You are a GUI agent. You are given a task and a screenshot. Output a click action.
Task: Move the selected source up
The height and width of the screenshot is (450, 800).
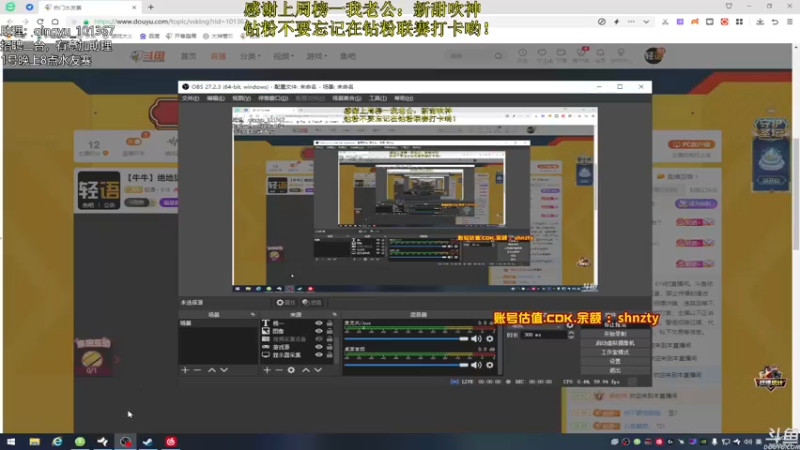[x=306, y=370]
